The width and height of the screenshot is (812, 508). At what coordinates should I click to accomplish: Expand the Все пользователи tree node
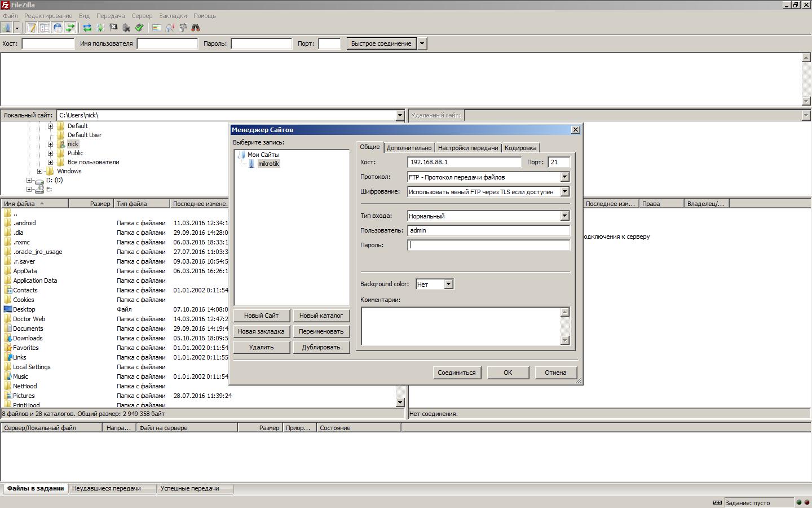click(50, 162)
